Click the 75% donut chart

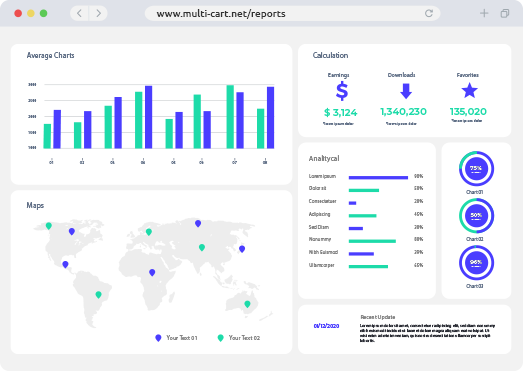pos(476,168)
